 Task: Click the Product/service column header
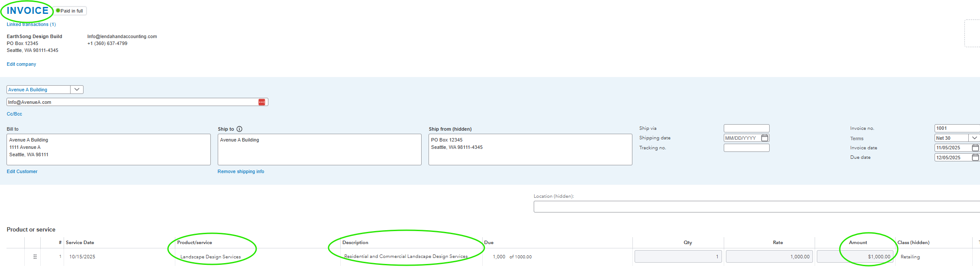pyautogui.click(x=194, y=242)
